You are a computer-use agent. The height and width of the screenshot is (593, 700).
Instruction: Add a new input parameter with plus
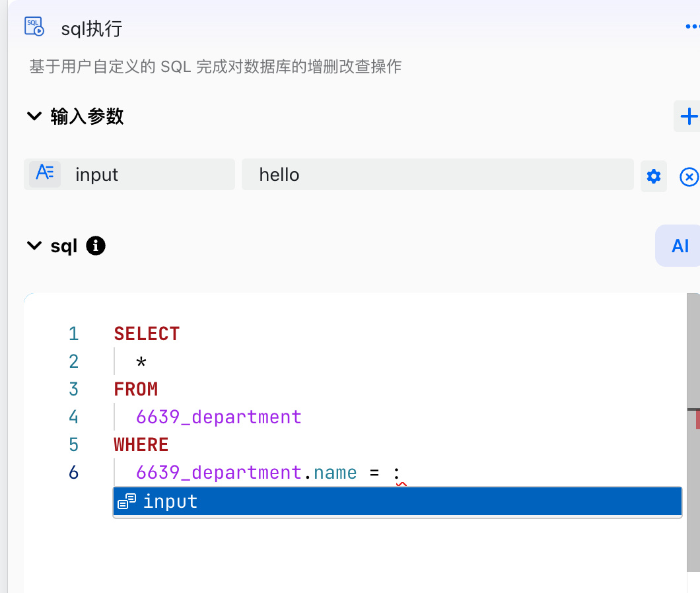tap(688, 116)
